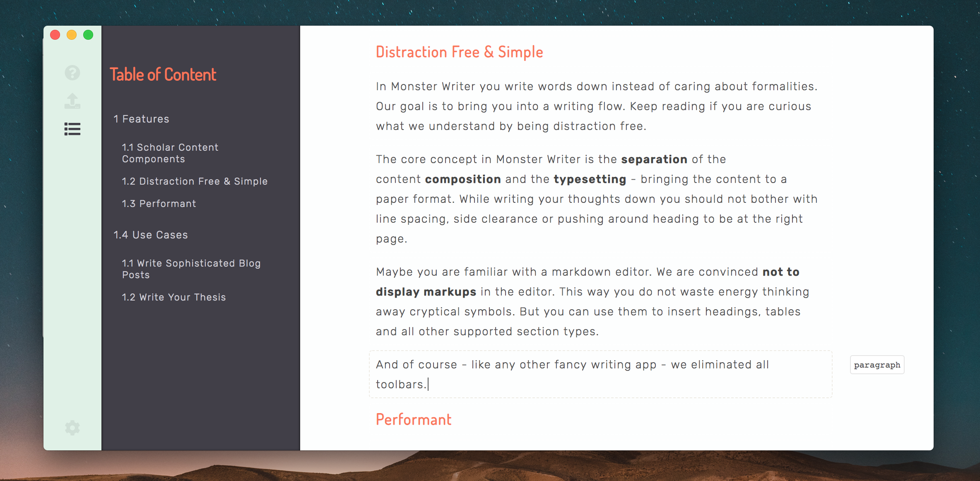
Task: Click the 'paragraph' section type label
Action: coord(877,365)
